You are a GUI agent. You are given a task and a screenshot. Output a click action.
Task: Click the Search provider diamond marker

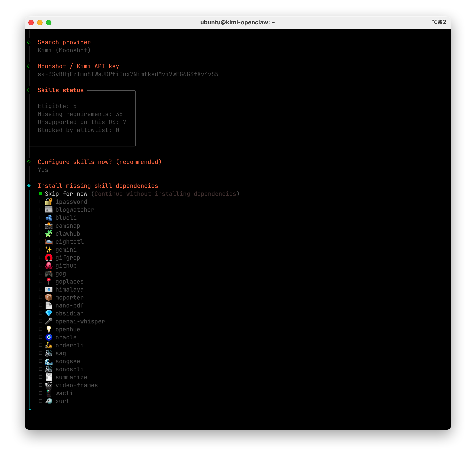pos(29,42)
